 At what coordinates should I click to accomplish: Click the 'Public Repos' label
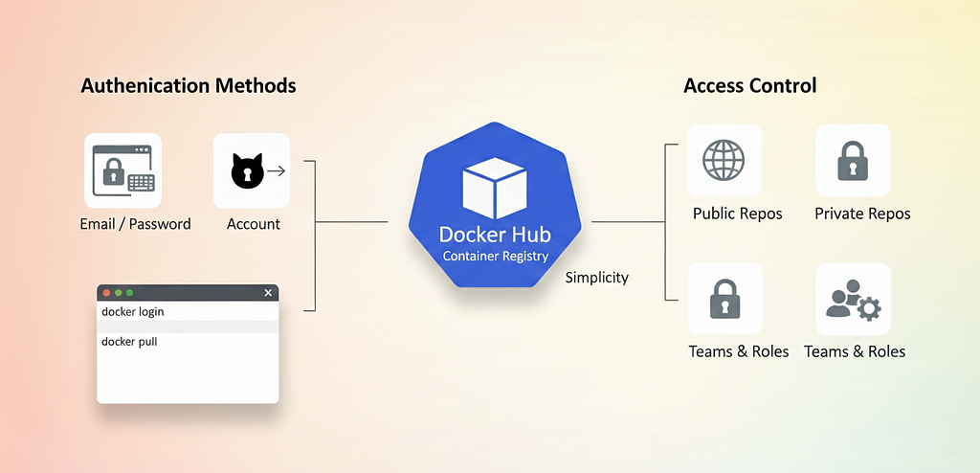[x=738, y=214]
